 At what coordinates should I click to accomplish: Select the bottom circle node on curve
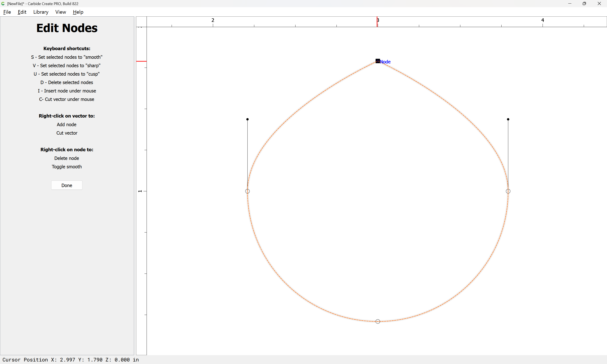tap(378, 321)
